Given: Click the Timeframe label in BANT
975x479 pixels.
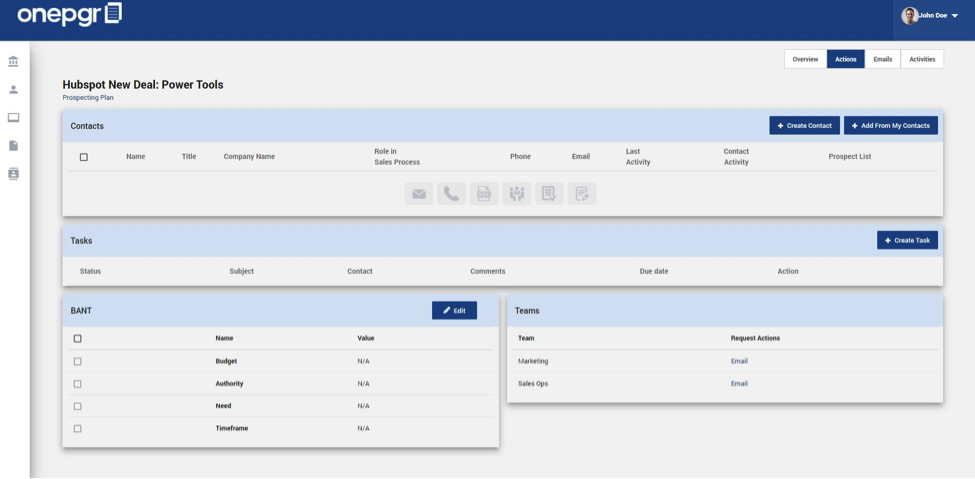Looking at the screenshot, I should pos(232,429).
